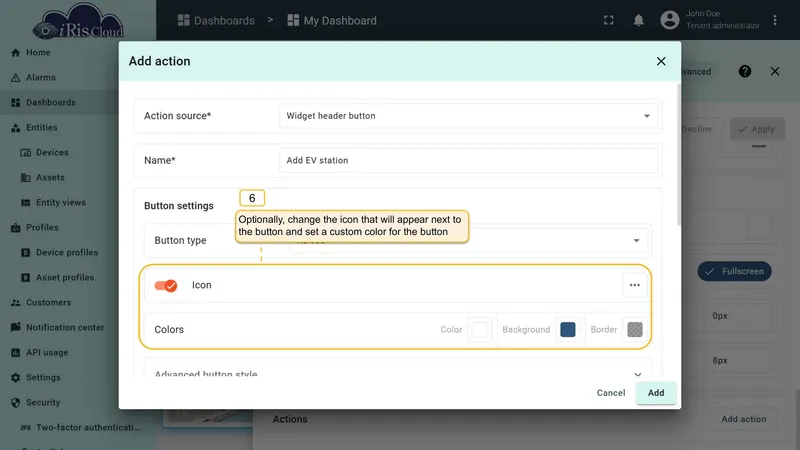This screenshot has width=800, height=450.
Task: Click the Security shield icon
Action: [x=15, y=403]
